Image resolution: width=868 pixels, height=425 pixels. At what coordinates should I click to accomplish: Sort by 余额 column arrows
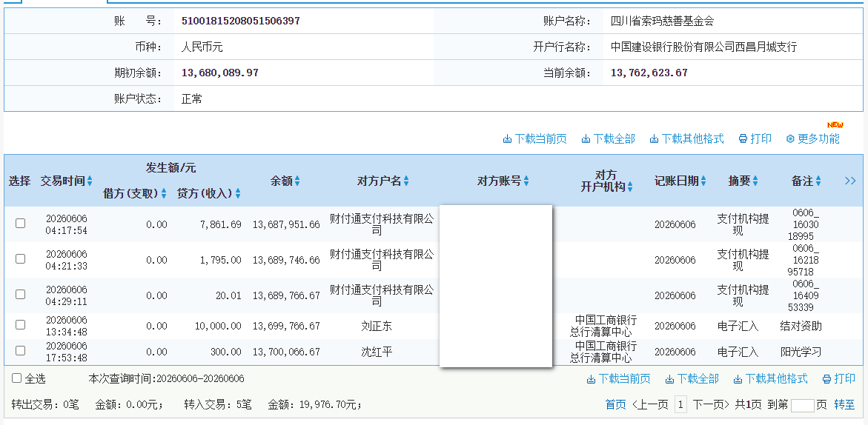click(x=297, y=181)
